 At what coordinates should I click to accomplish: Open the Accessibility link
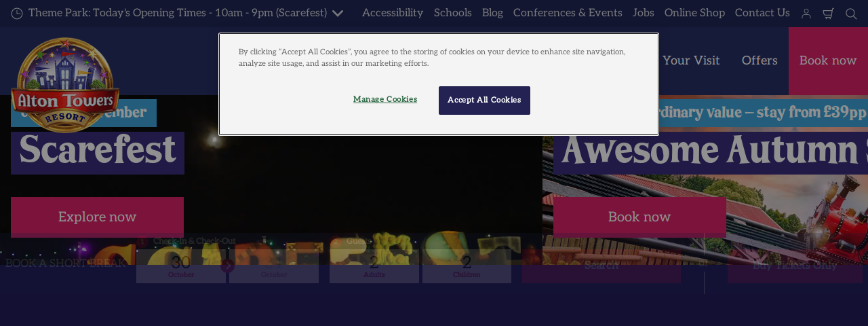pyautogui.click(x=393, y=13)
